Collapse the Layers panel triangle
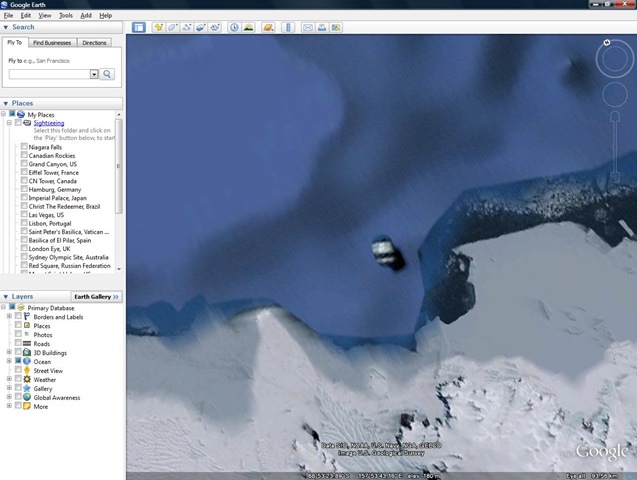The height and width of the screenshot is (480, 637). tap(6, 296)
